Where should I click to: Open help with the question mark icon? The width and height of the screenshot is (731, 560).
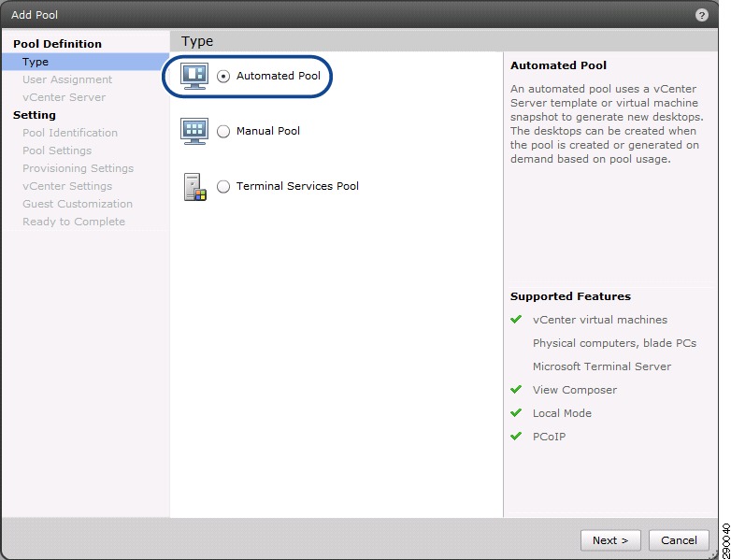(x=701, y=15)
